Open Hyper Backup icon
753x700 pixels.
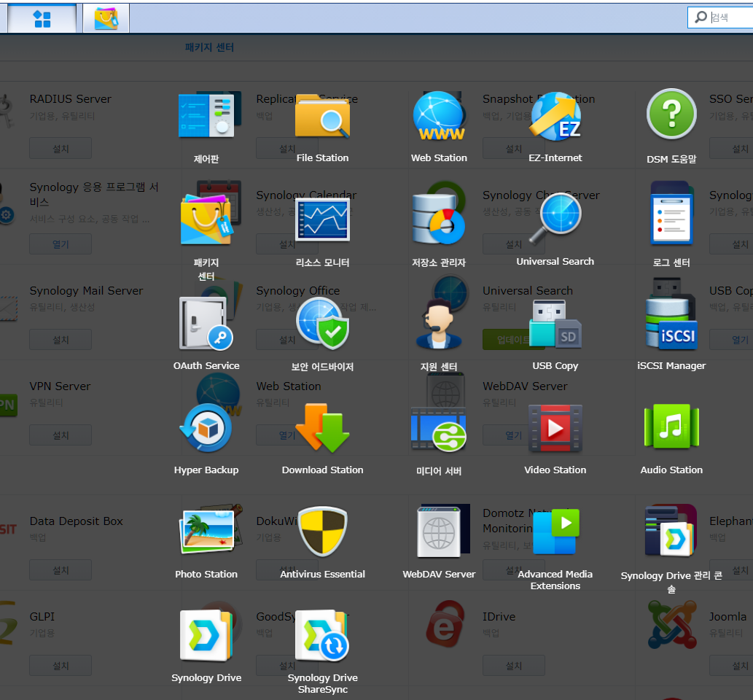tap(206, 427)
